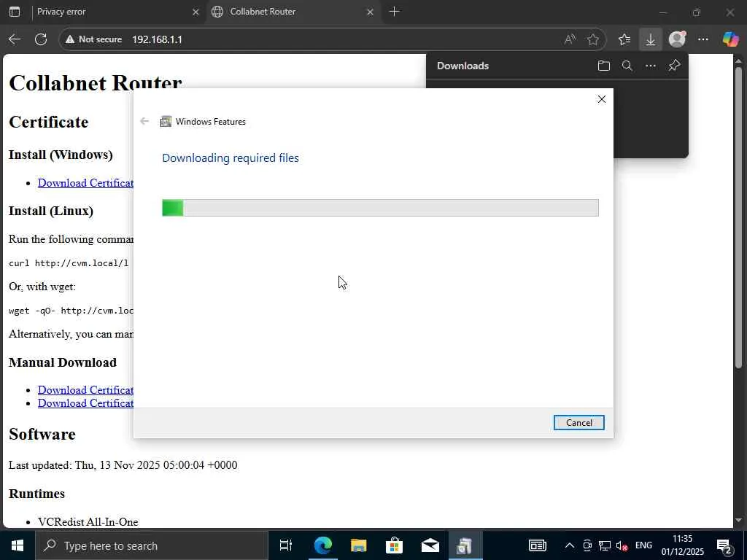The width and height of the screenshot is (747, 560).
Task: Toggle the Downloads toolbar button
Action: coord(650,39)
